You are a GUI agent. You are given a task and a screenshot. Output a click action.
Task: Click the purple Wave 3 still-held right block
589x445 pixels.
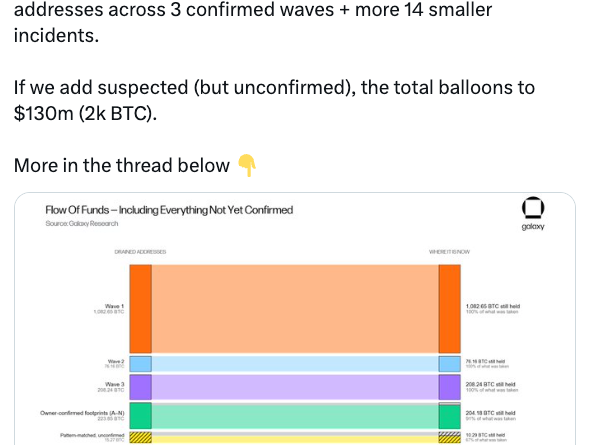[450, 387]
